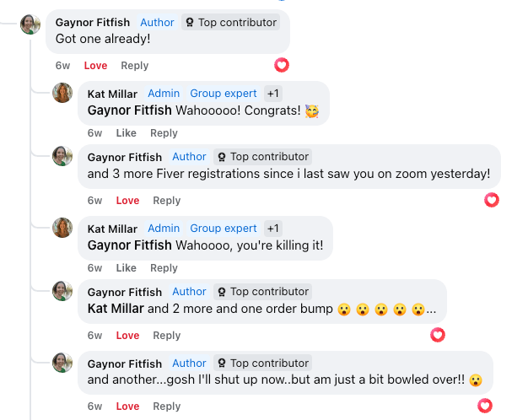Expand truncated "one order bump" comment text

tap(431, 309)
